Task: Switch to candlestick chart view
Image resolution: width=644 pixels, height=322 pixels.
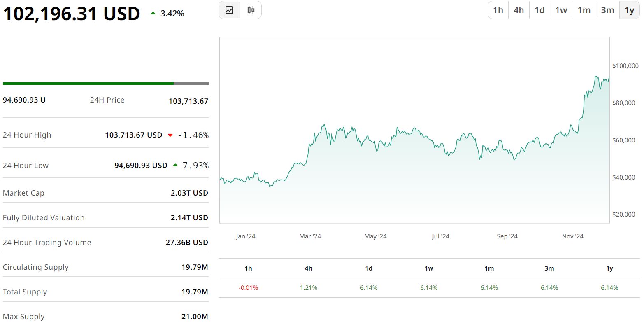Action: 251,10
